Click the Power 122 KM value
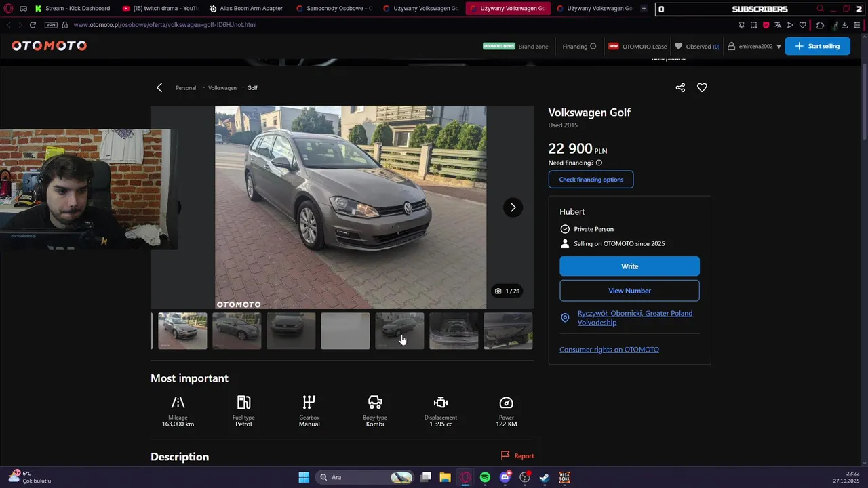Image resolution: width=868 pixels, height=488 pixels. click(507, 424)
